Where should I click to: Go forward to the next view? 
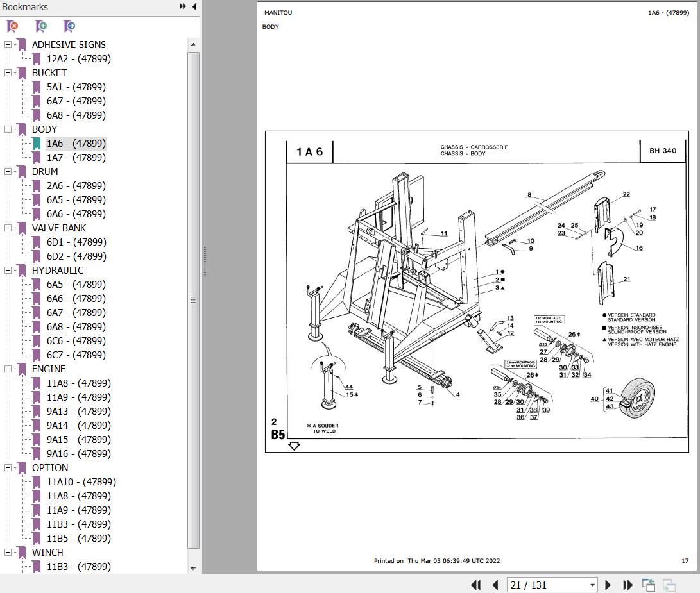click(667, 585)
